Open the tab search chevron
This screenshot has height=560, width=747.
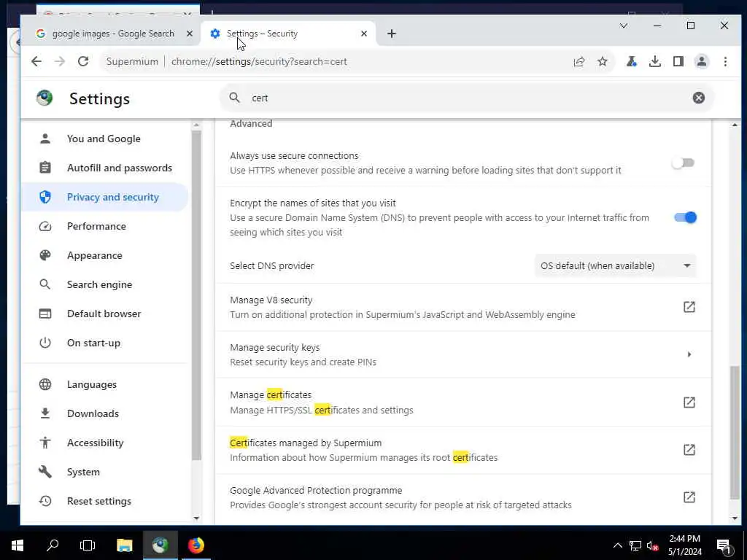click(624, 26)
